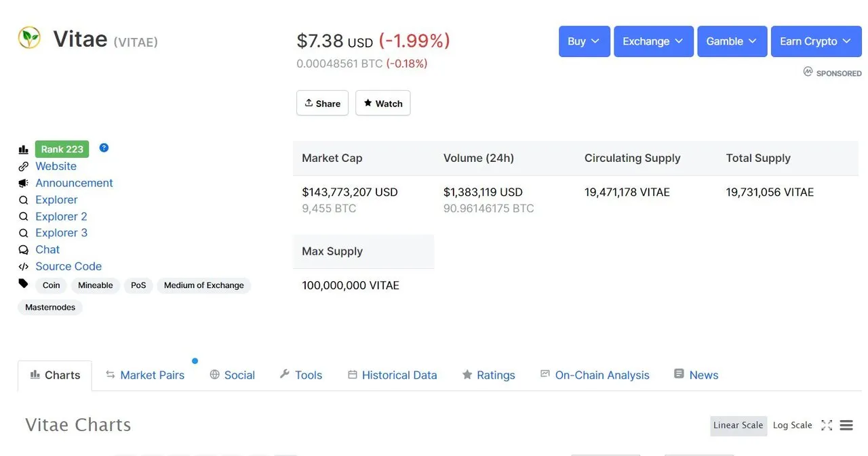Click the $7.38 USD price
This screenshot has width=868, height=456.
pos(335,41)
